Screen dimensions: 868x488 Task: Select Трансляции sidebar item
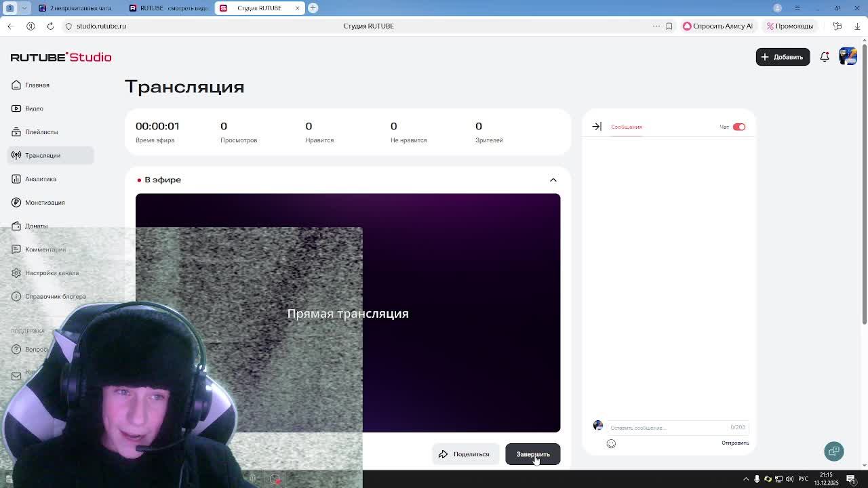pyautogui.click(x=52, y=155)
